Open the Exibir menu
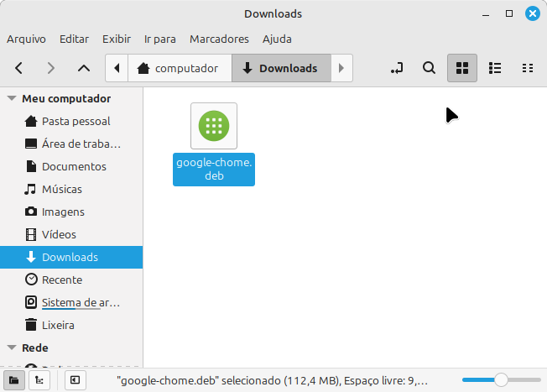The image size is (547, 392). click(x=117, y=39)
